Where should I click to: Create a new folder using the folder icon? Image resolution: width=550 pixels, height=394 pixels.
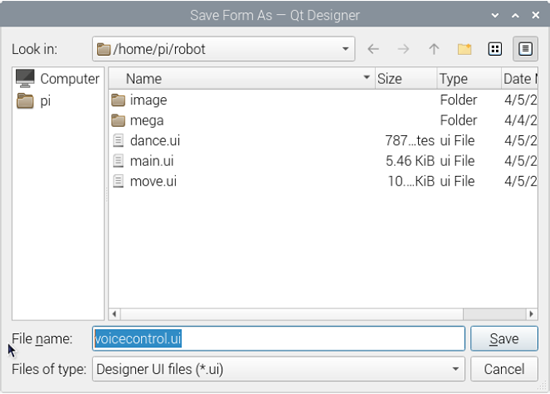(464, 49)
